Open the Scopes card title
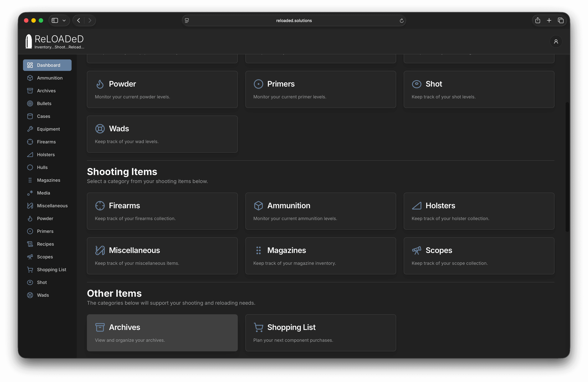This screenshot has height=382, width=588. [x=439, y=250]
